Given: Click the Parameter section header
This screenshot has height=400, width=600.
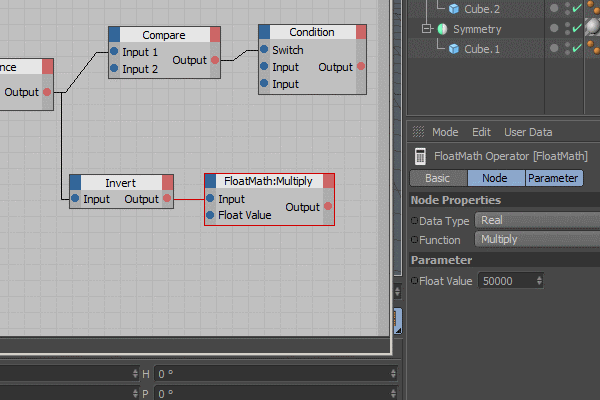Looking at the screenshot, I should coord(504,260).
